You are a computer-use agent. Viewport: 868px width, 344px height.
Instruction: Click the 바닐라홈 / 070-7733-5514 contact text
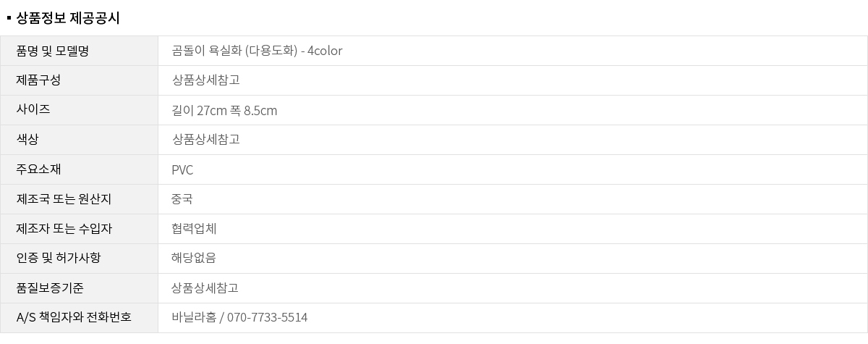(x=239, y=318)
